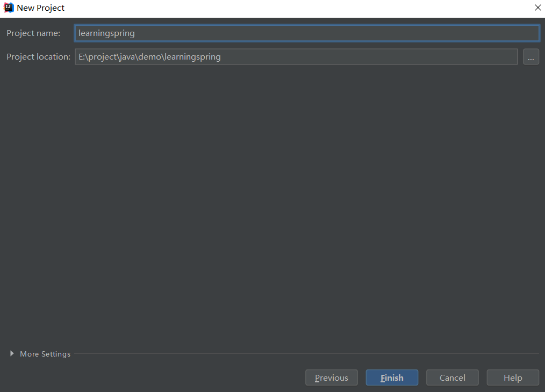Screen dimensions: 545x392
Task: Click the IntelliJ IDEA logo in title bar
Action: pyautogui.click(x=9, y=8)
